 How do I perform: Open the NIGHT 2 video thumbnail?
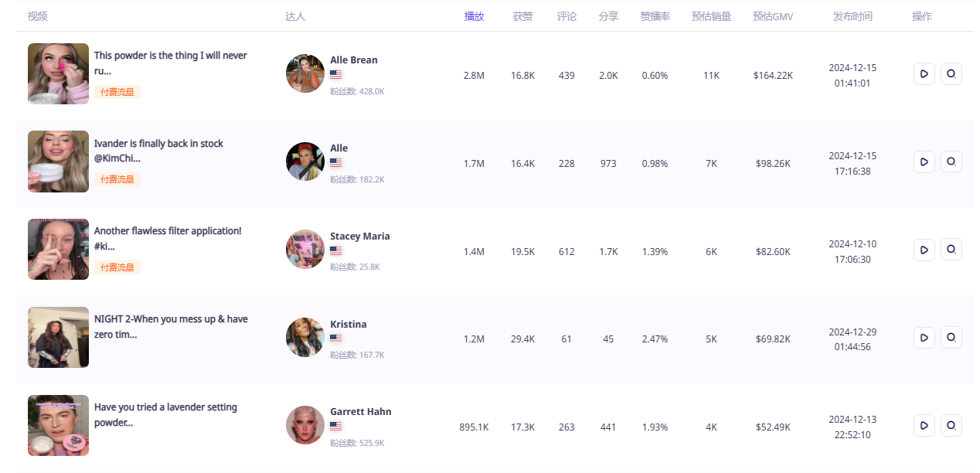[x=59, y=338]
